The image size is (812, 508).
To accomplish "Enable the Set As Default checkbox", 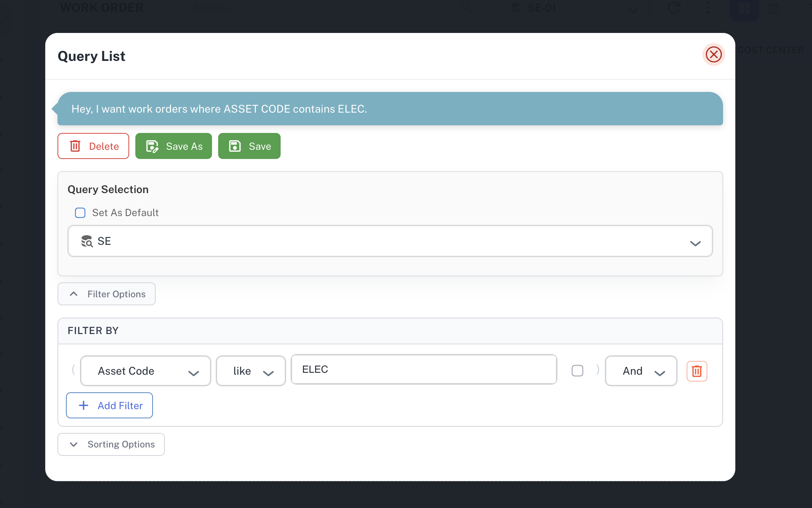I will click(80, 213).
